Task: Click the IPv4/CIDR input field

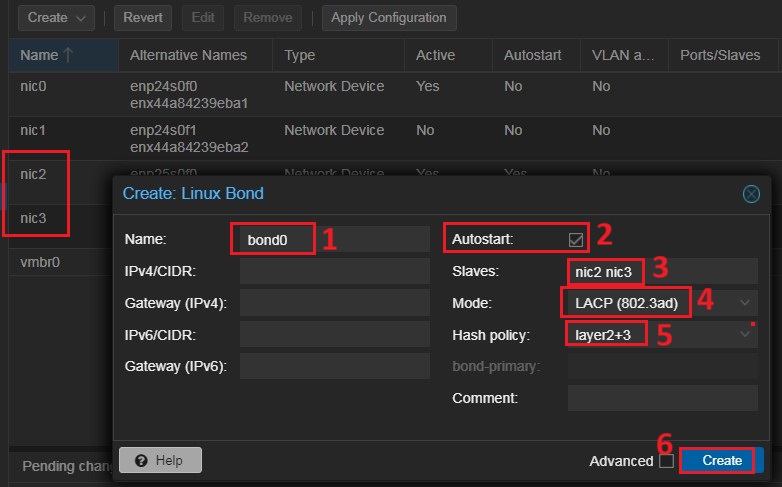Action: (x=335, y=271)
